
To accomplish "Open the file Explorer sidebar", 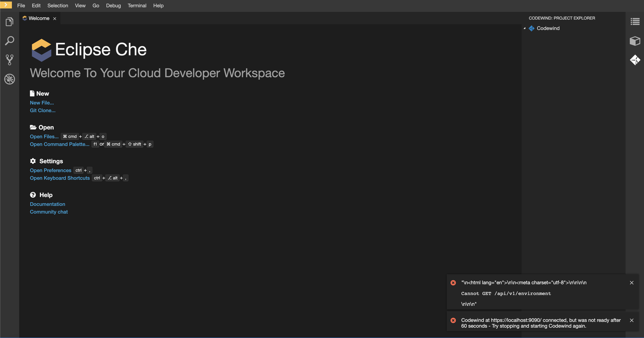I will click(x=10, y=22).
